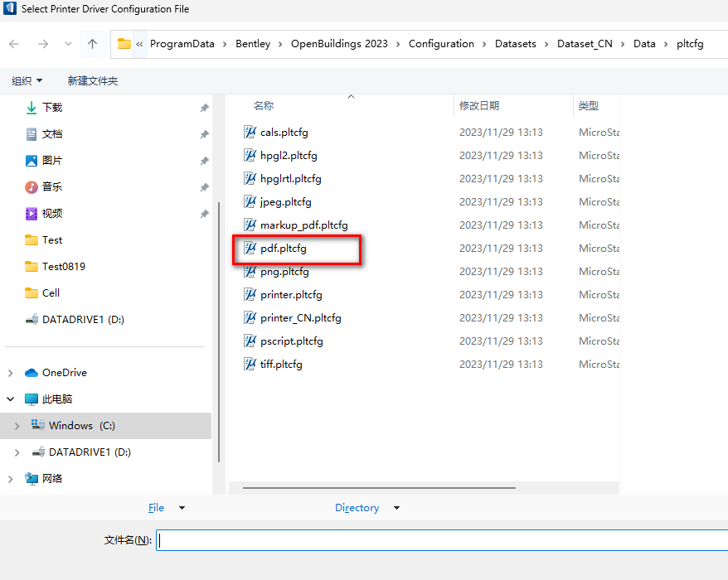This screenshot has height=580, width=728.
Task: Expand Windows (C:) drive node
Action: pyautogui.click(x=17, y=426)
